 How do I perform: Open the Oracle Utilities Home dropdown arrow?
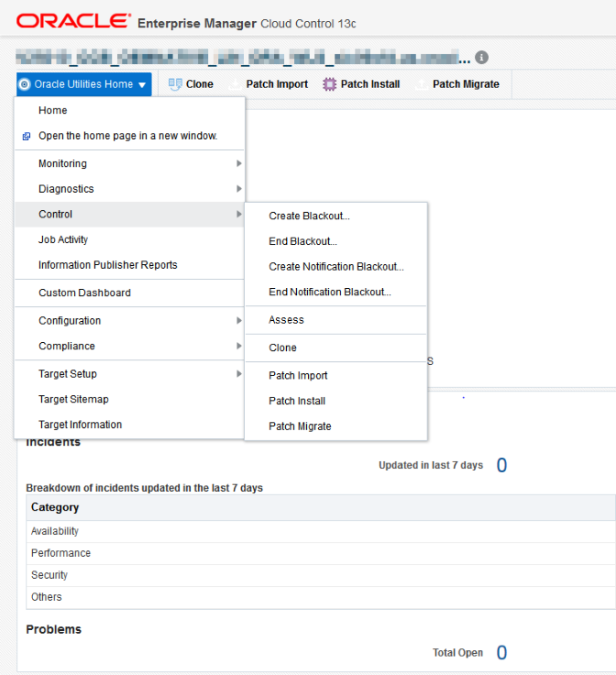coord(142,84)
